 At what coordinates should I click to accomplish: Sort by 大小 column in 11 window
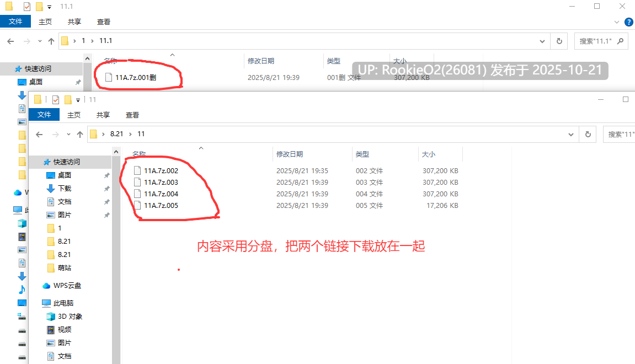[429, 154]
